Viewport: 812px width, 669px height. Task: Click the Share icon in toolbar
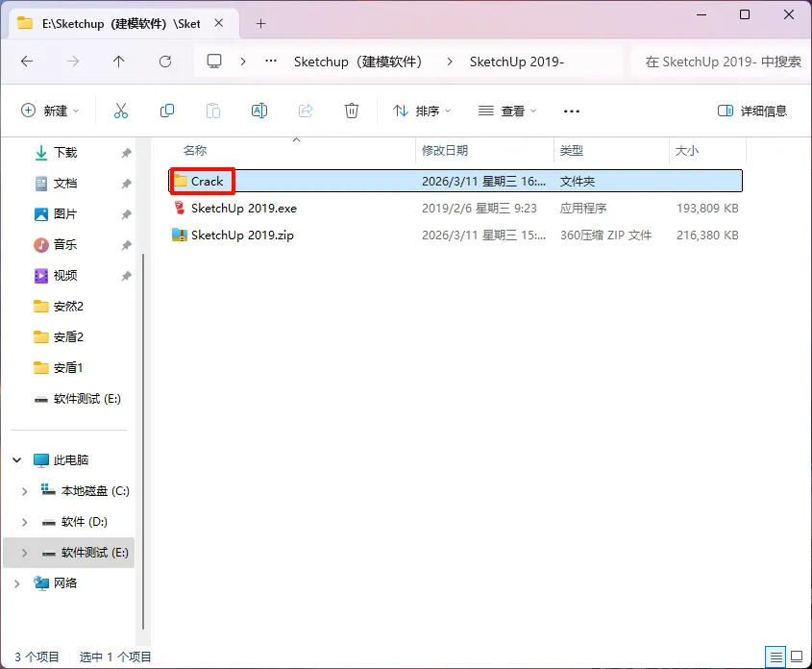(x=306, y=111)
